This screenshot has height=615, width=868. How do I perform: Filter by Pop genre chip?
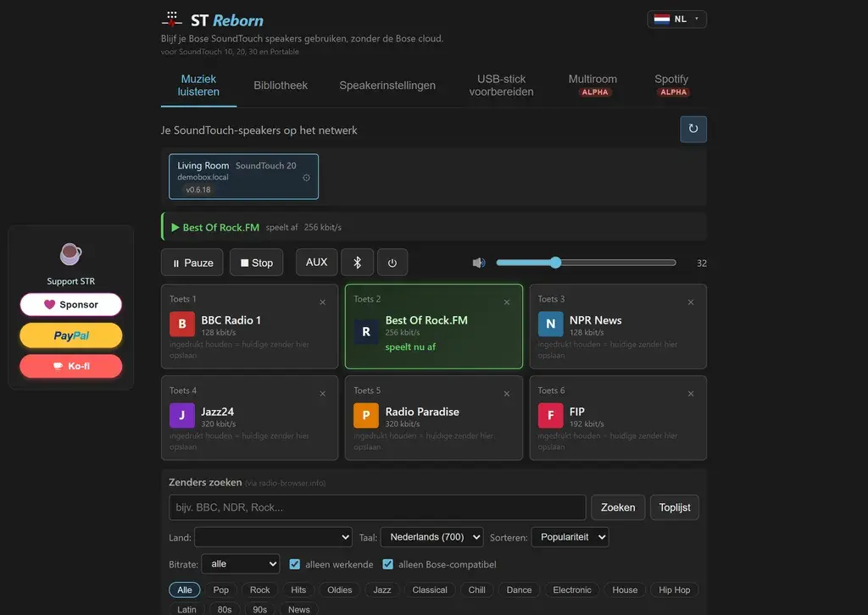pyautogui.click(x=221, y=590)
